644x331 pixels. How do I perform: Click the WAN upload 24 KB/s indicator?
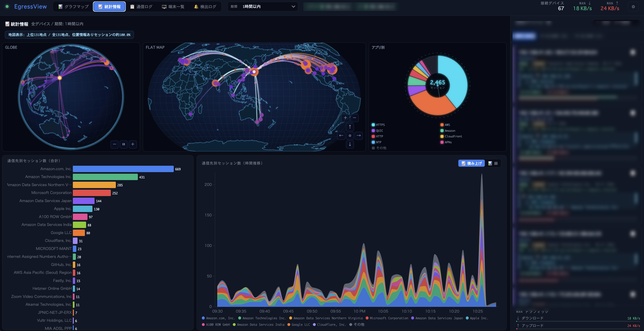[x=610, y=6]
